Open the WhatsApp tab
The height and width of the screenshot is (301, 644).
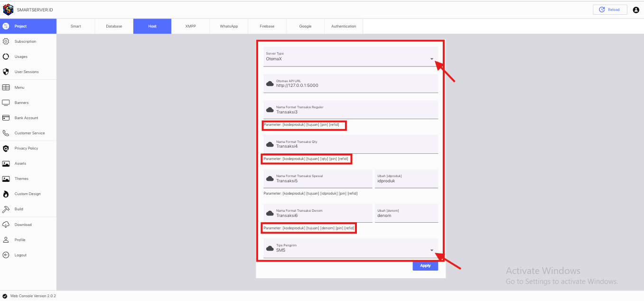click(x=228, y=26)
